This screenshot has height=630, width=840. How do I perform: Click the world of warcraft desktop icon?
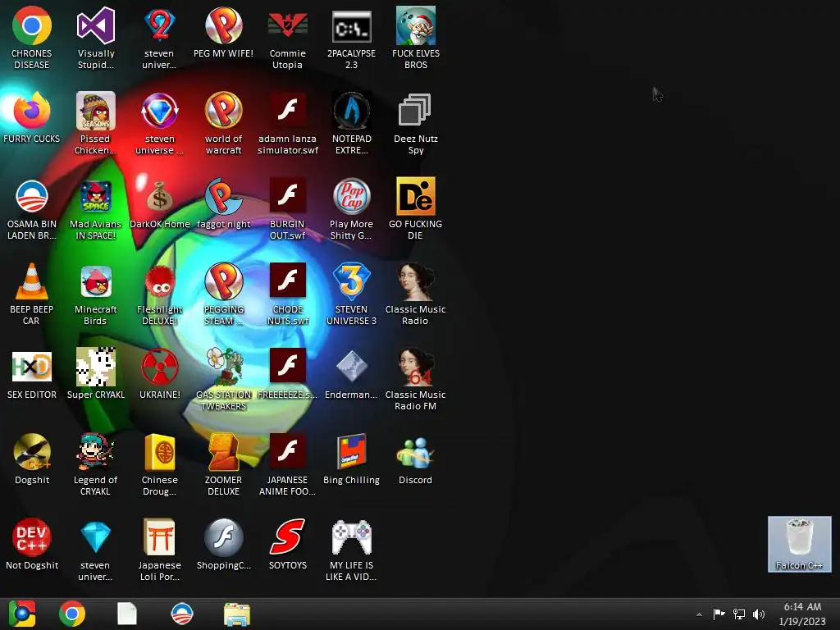[x=223, y=111]
